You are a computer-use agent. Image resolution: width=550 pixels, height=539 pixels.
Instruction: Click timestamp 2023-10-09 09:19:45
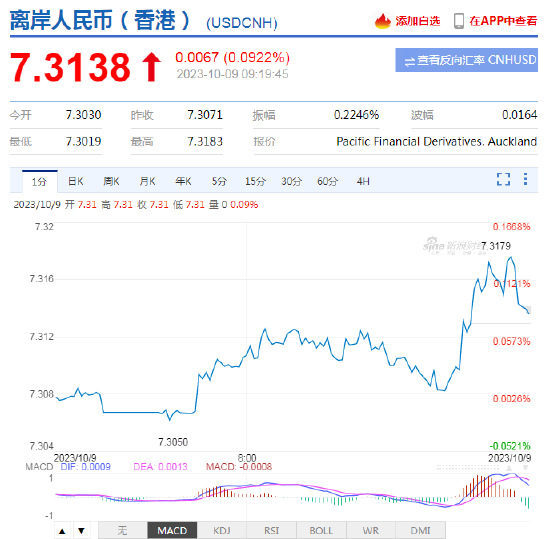[232, 74]
